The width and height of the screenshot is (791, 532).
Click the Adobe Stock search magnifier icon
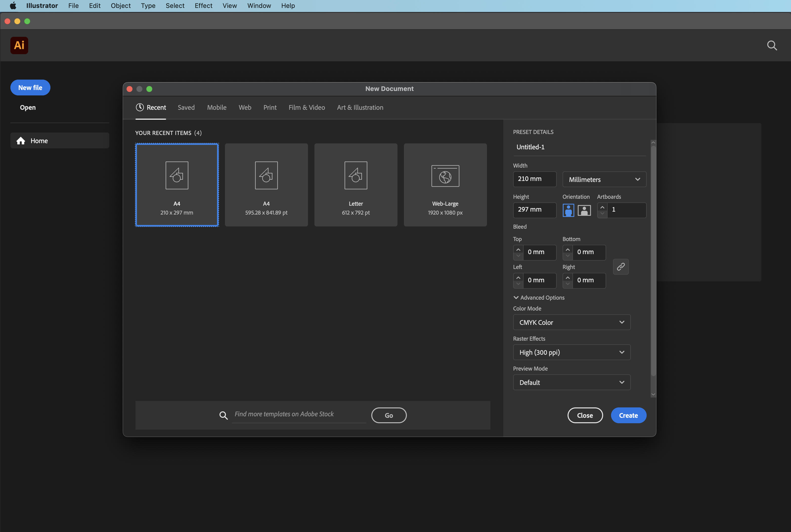coord(223,415)
